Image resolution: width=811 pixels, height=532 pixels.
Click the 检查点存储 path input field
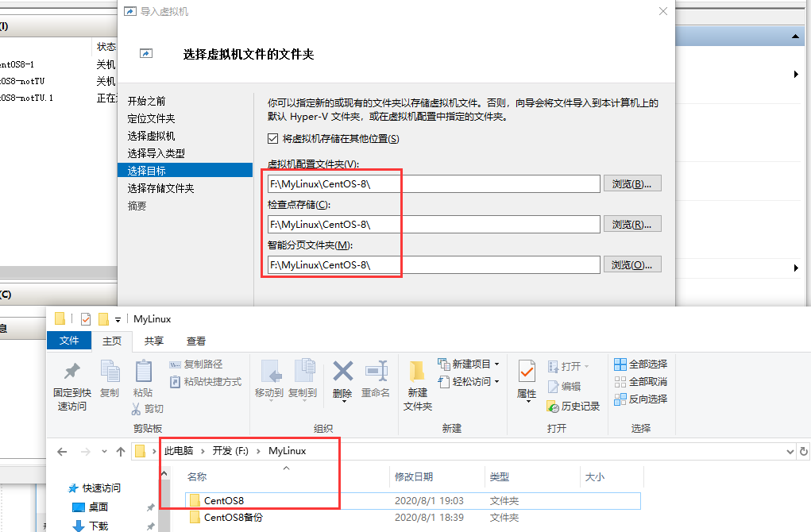click(x=433, y=224)
